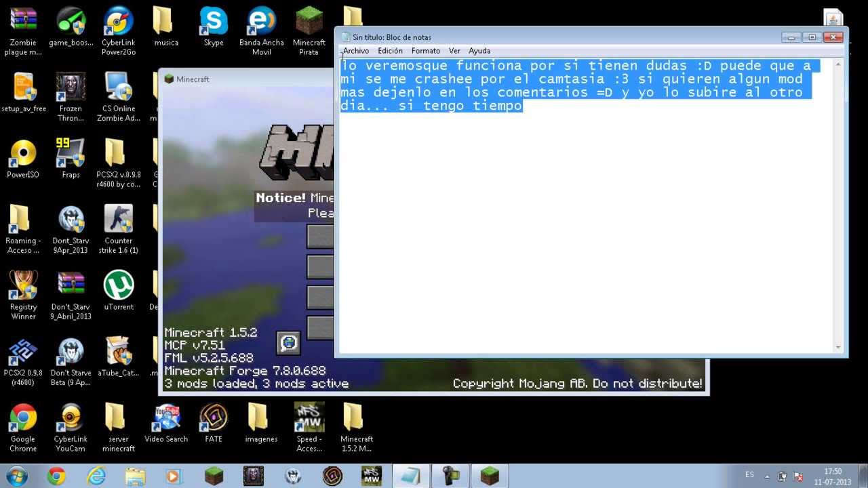Open Banda Ancha Movil shortcut
Image resolution: width=868 pixels, height=488 pixels.
click(261, 30)
